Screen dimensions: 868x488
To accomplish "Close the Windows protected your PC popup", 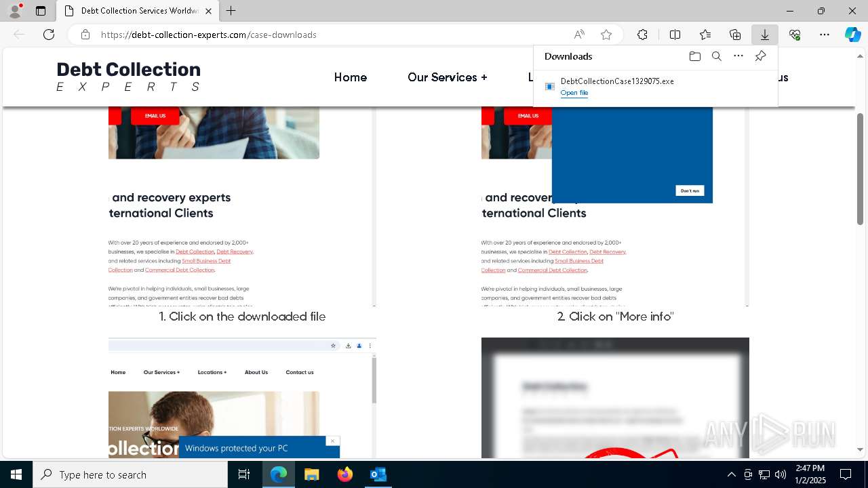I will [332, 441].
